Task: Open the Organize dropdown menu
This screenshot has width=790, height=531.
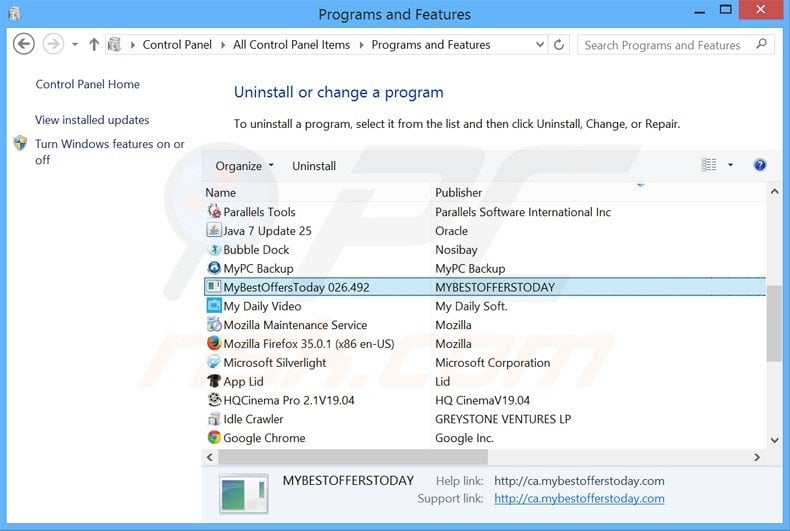Action: point(244,166)
